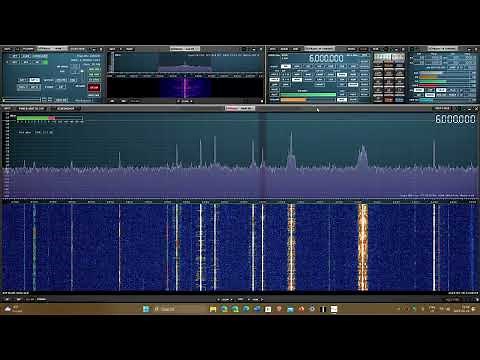Click the large frequency display above main spectrum
Viewport: 480px width, 360px height.
coord(455,119)
